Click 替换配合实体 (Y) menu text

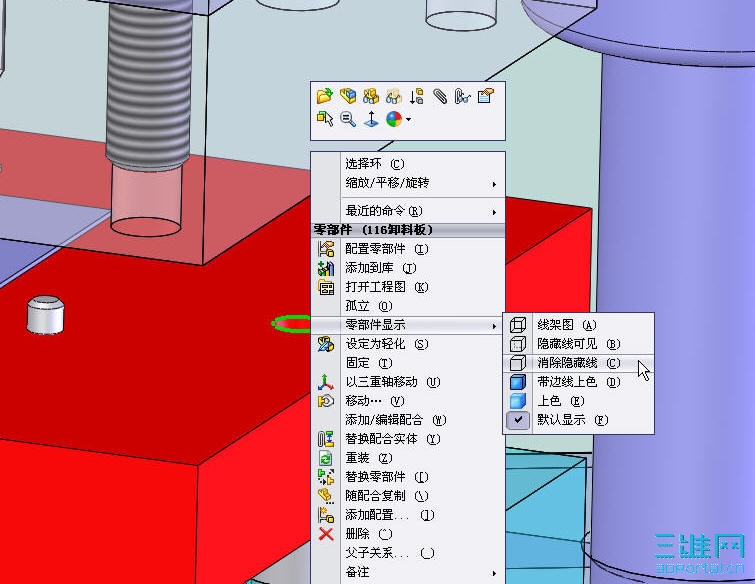point(393,439)
